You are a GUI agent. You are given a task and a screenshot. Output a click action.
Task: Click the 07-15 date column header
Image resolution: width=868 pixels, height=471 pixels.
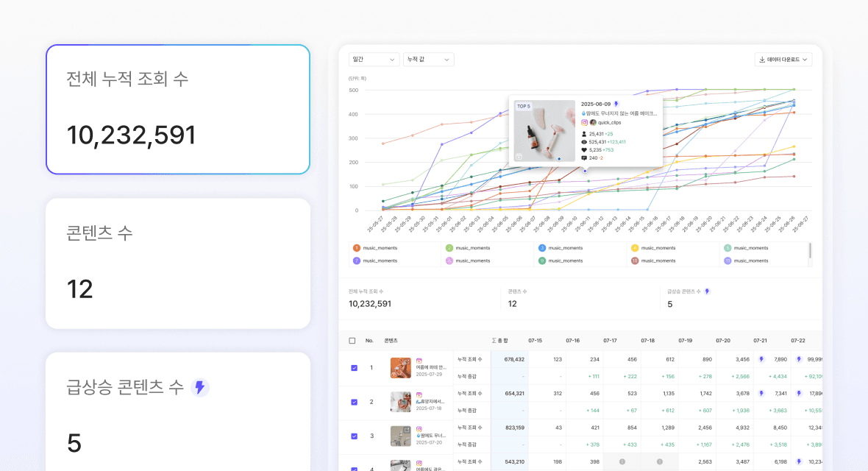pos(535,341)
